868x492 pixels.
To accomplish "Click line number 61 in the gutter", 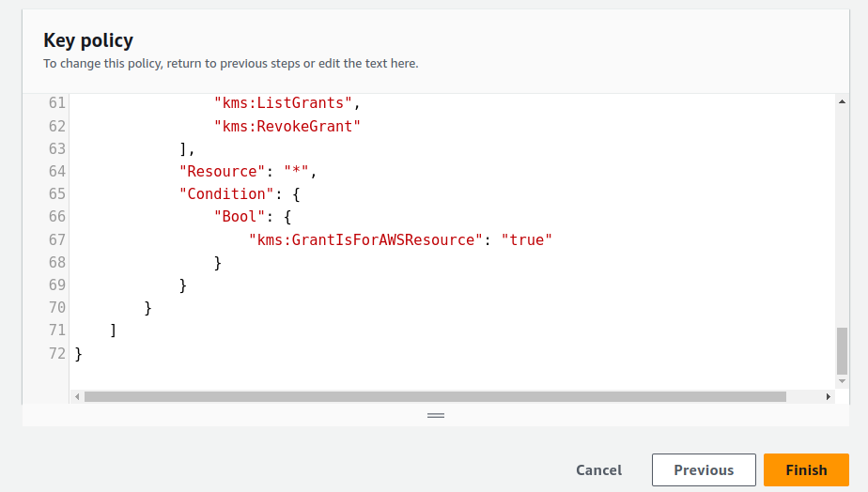I will (x=56, y=103).
